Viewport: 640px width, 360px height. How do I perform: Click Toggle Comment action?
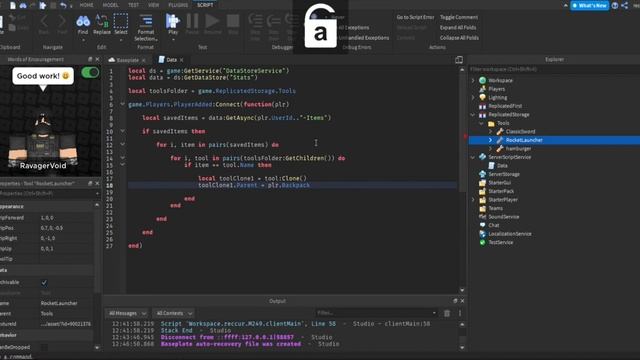pyautogui.click(x=459, y=17)
